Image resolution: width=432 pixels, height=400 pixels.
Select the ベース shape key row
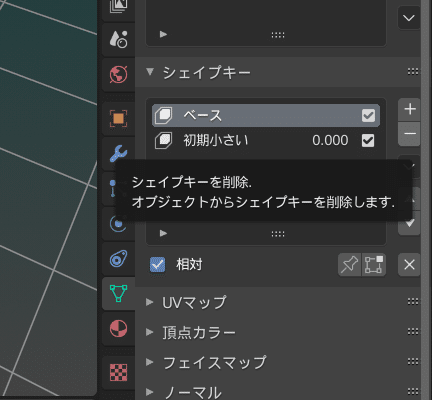point(266,116)
